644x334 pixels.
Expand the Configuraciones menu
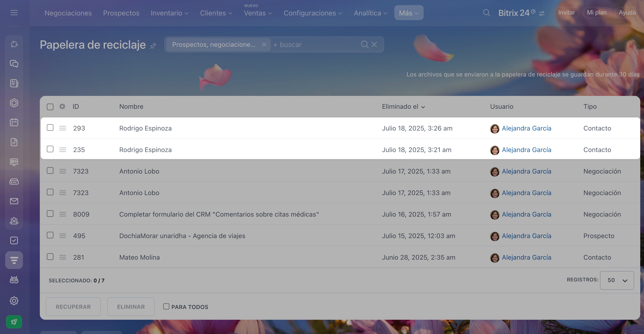tap(313, 13)
